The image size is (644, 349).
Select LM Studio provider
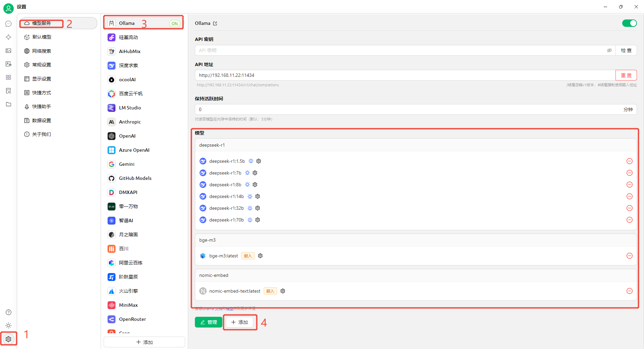144,108
